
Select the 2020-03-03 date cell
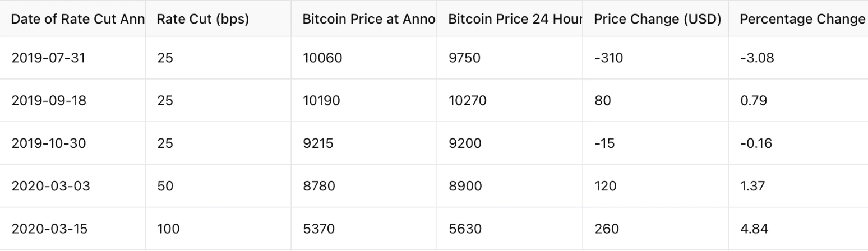(x=73, y=186)
